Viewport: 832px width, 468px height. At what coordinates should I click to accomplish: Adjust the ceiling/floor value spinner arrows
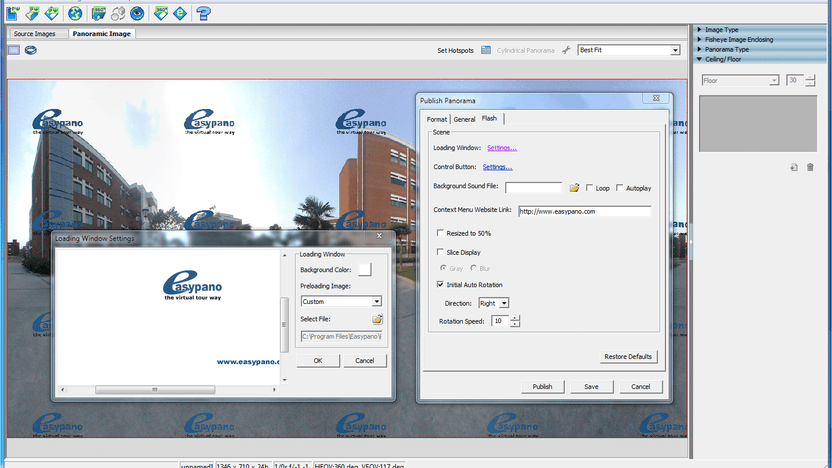pos(810,81)
